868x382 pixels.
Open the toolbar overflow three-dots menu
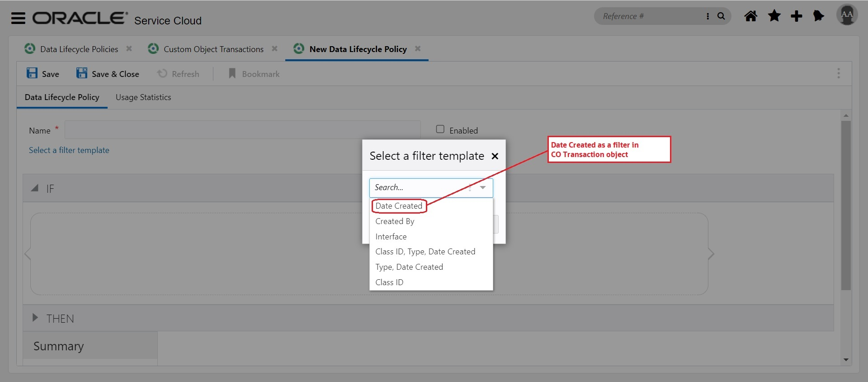[838, 73]
